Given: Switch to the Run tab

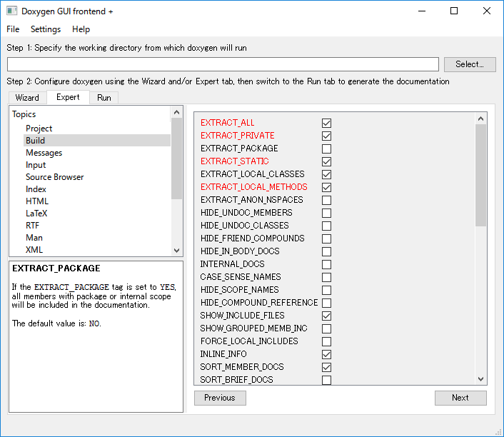Looking at the screenshot, I should tap(104, 98).
